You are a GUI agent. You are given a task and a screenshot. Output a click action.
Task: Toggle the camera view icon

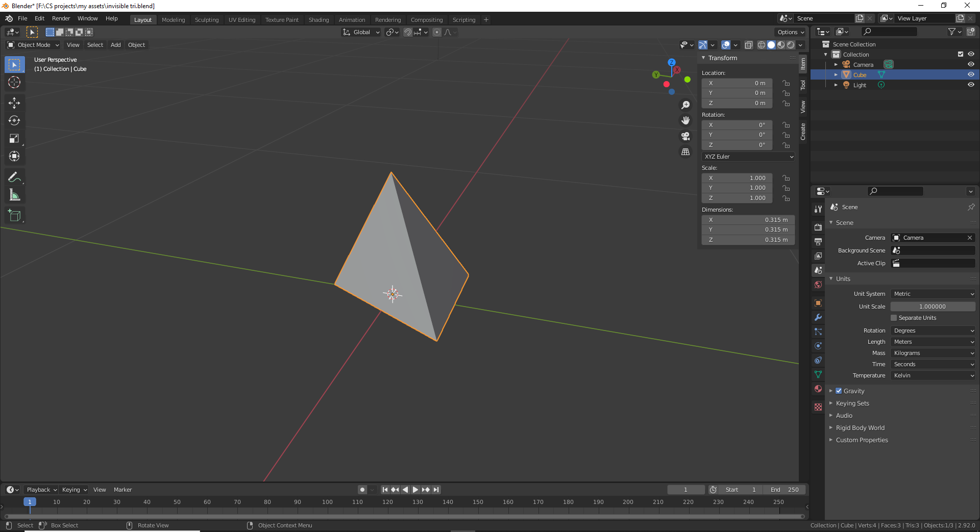685,136
